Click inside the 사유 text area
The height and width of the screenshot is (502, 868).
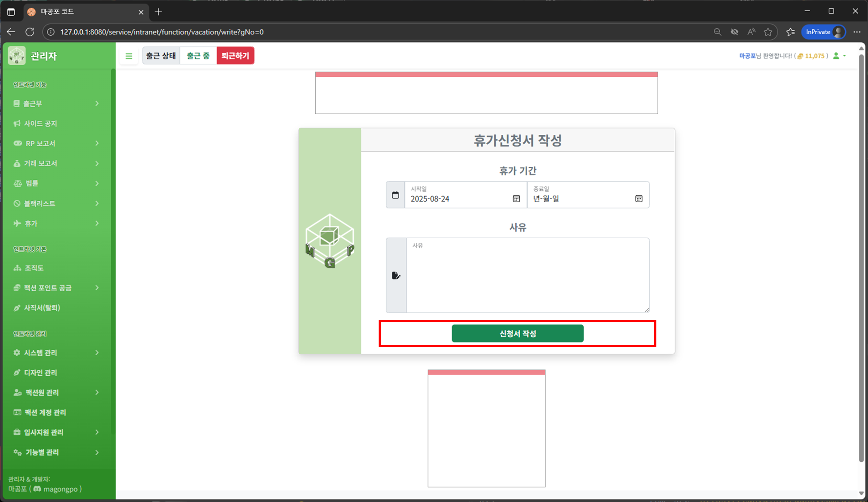tap(528, 275)
